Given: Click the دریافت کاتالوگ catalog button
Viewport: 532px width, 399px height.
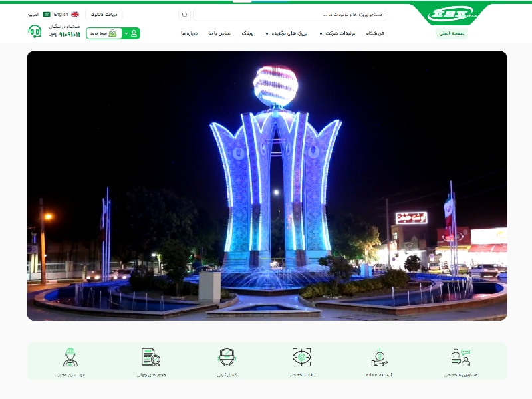Looking at the screenshot, I should click(x=104, y=15).
